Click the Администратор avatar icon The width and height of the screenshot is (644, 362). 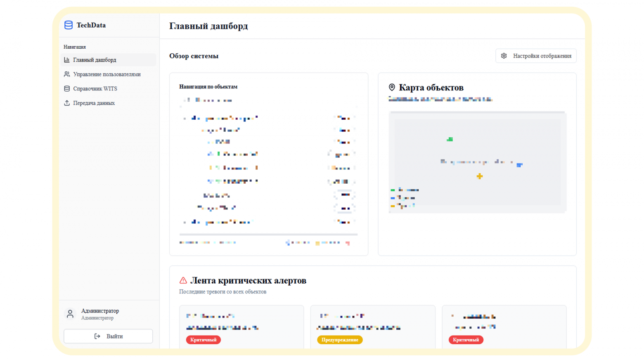click(x=70, y=314)
